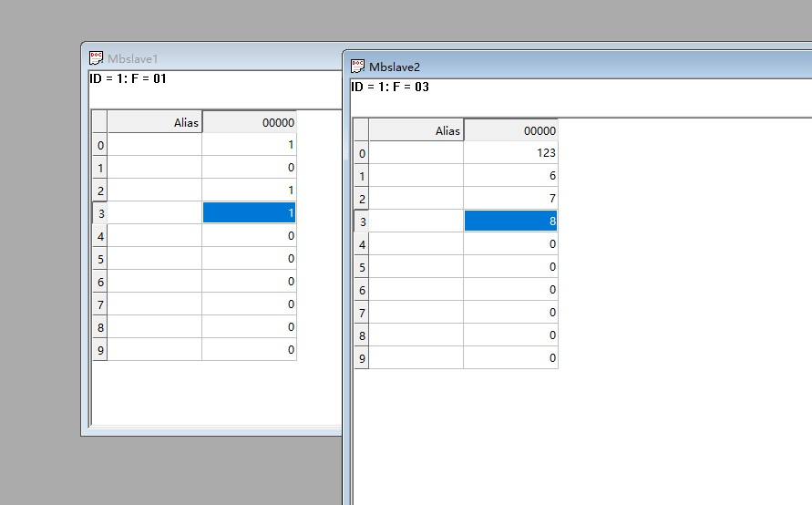This screenshot has width=812, height=505.
Task: Select row 7 header in Mbslave1
Action: [x=100, y=304]
